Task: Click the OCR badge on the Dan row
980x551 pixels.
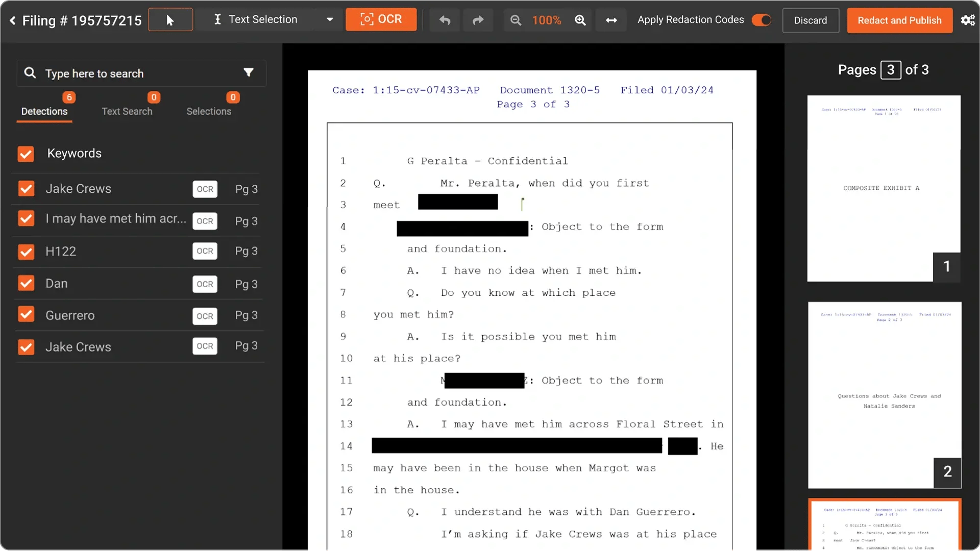Action: pos(205,284)
